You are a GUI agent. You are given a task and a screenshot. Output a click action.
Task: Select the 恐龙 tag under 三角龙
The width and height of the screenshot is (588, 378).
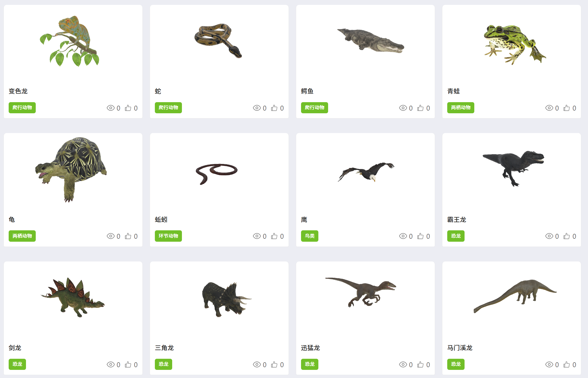click(164, 364)
